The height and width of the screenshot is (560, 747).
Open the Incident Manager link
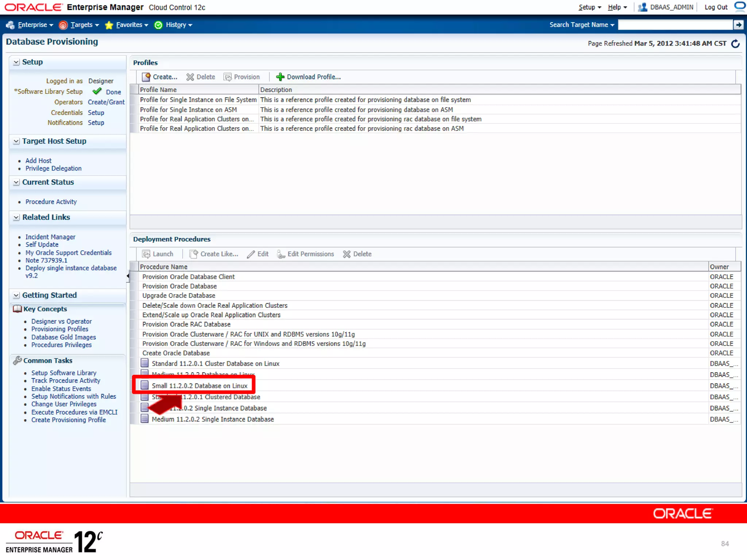coord(50,237)
